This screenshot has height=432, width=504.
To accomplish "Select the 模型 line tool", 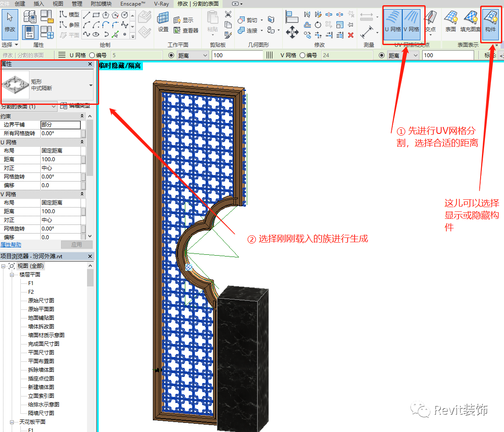I will (69, 14).
